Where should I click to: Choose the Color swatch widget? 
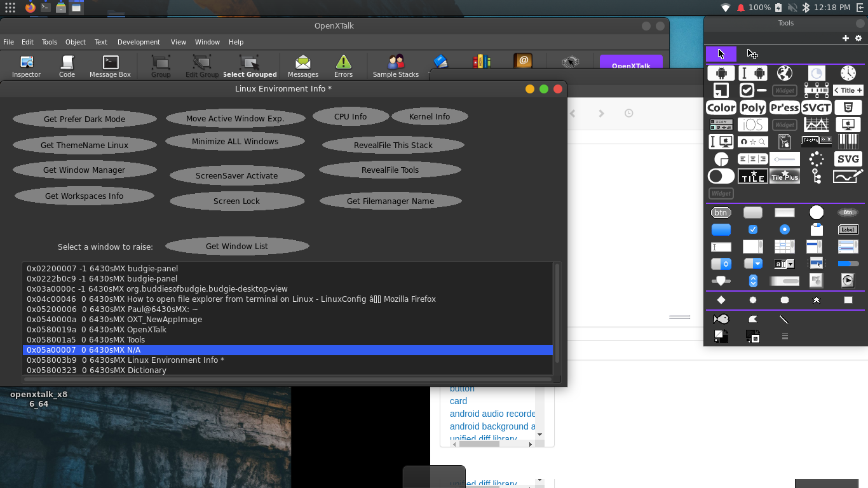(721, 107)
